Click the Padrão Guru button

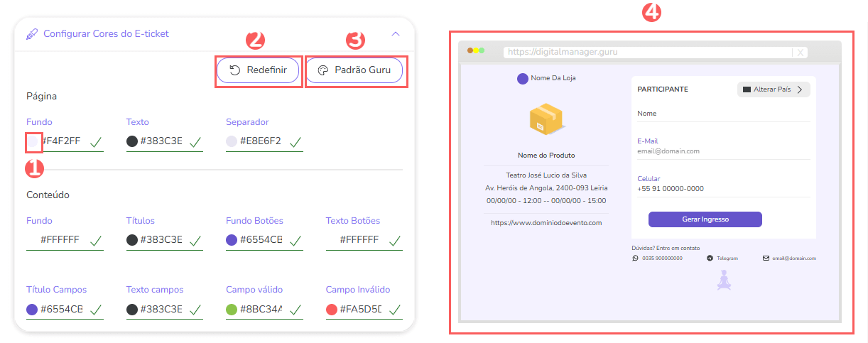[x=357, y=71]
